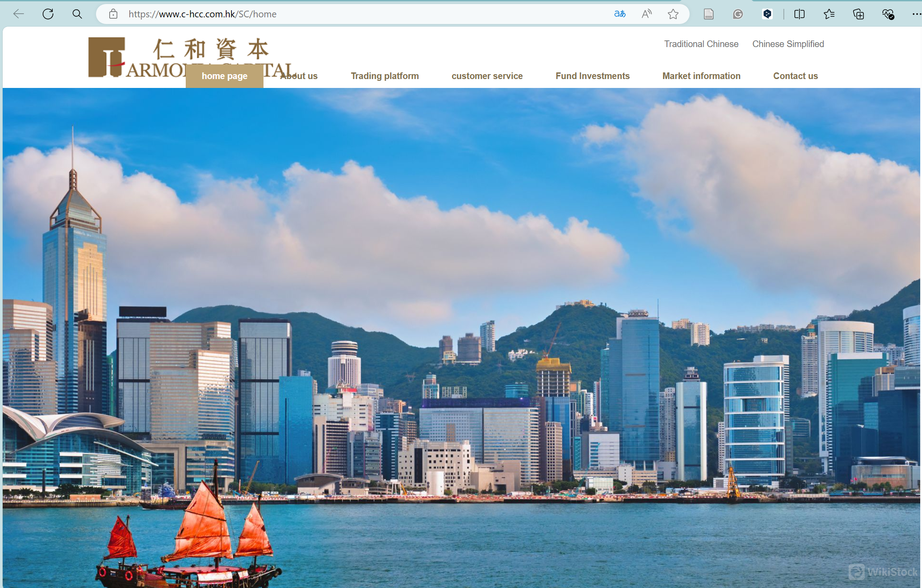The image size is (922, 588).
Task: View site security information via the lock
Action: [114, 14]
